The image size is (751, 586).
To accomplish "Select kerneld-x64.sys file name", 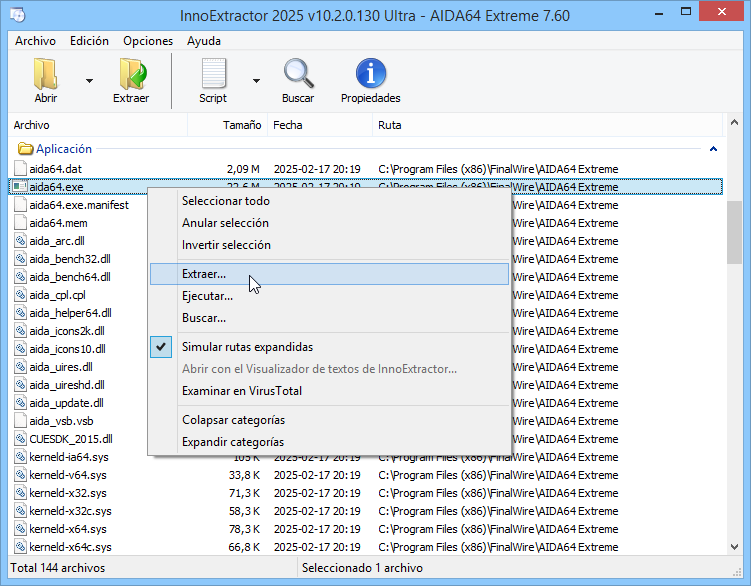I will pos(68,529).
